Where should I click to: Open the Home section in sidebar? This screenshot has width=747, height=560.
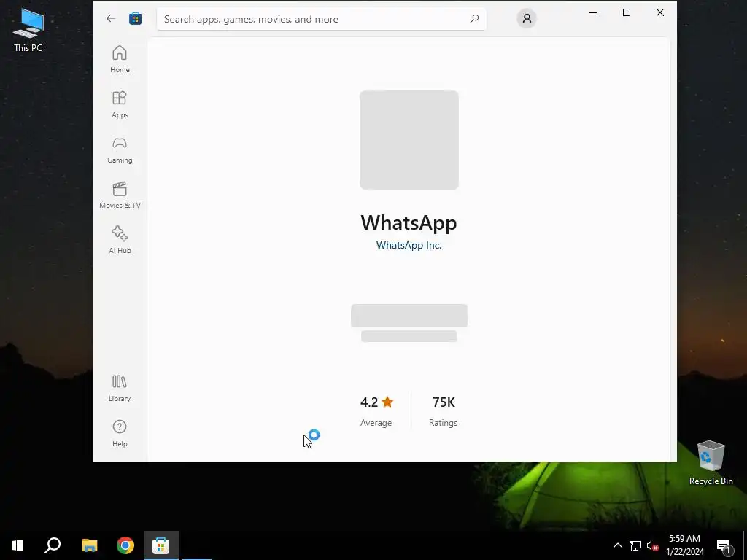point(120,59)
